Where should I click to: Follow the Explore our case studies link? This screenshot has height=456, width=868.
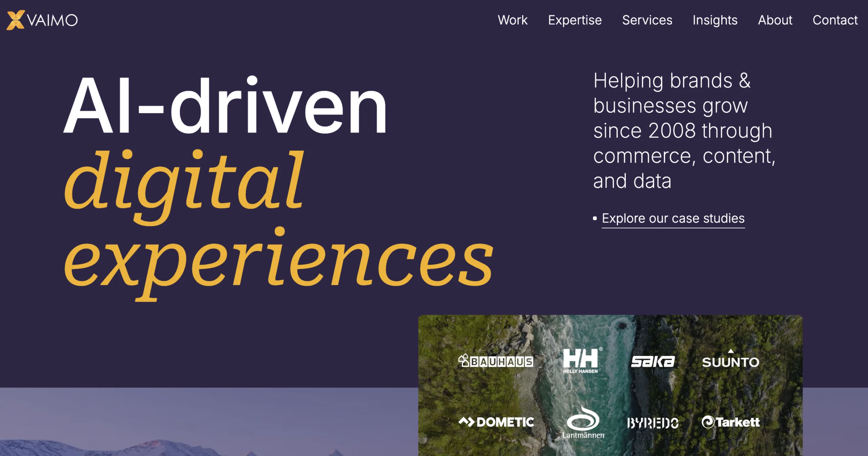tap(673, 218)
